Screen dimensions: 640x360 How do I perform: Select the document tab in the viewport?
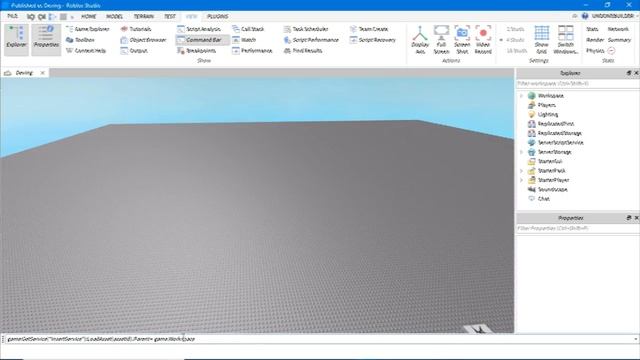tap(24, 73)
